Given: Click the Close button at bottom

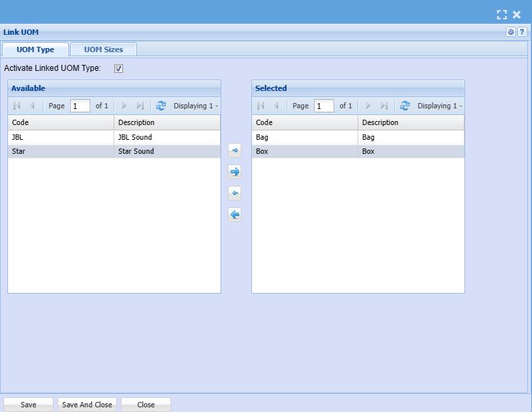Looking at the screenshot, I should click(146, 405).
